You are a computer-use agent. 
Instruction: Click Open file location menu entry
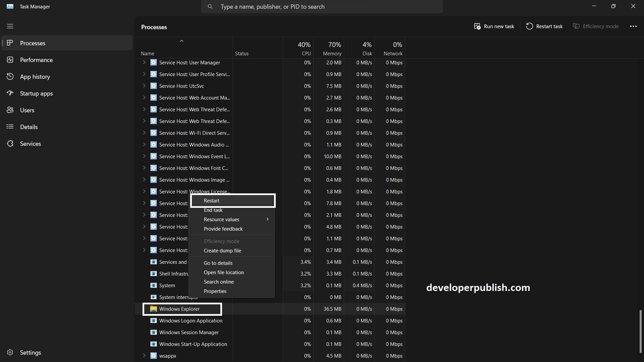[224, 273]
